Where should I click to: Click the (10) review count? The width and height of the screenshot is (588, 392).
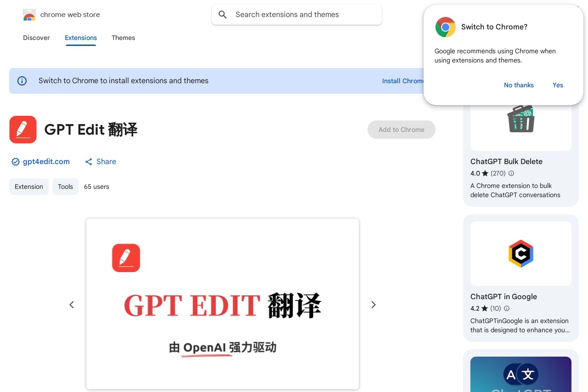[x=496, y=308]
